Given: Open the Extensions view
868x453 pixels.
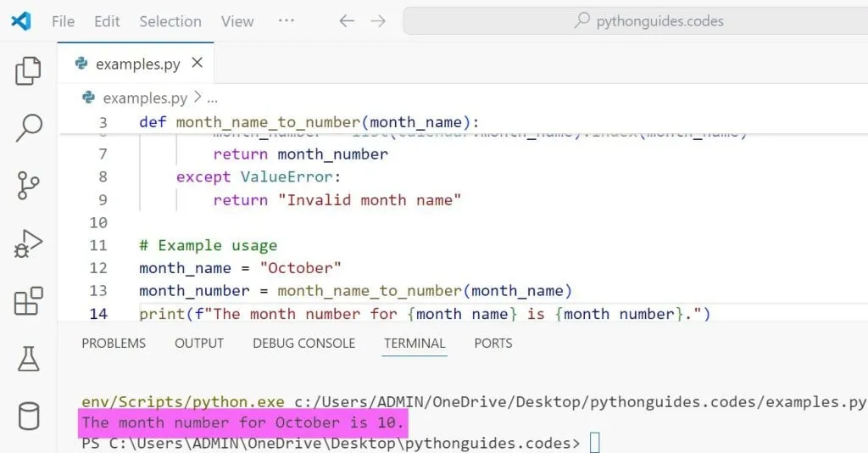Looking at the screenshot, I should tap(29, 301).
